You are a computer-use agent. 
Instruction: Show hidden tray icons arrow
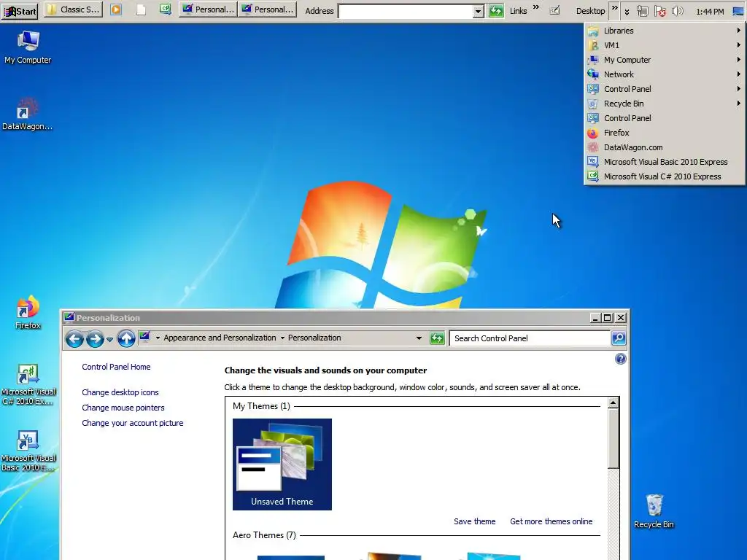(x=627, y=12)
